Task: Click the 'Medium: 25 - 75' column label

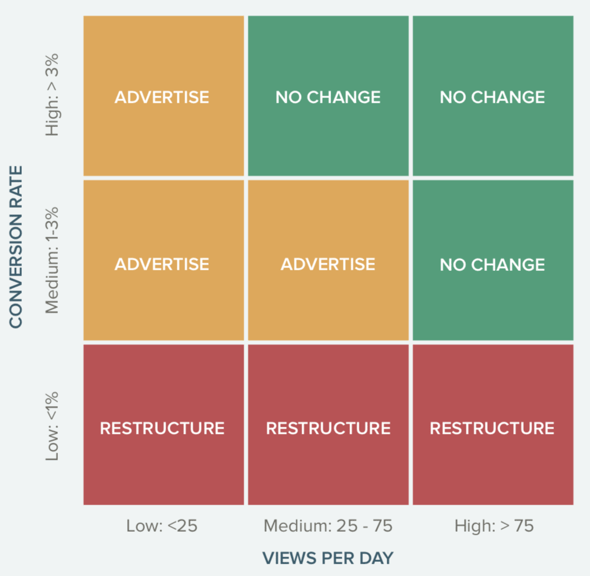Action: pos(328,526)
